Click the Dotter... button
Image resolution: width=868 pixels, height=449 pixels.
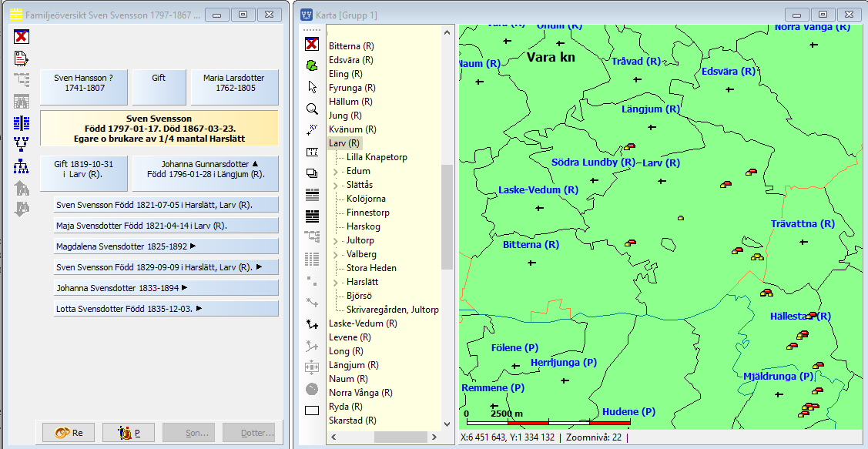[x=249, y=433]
